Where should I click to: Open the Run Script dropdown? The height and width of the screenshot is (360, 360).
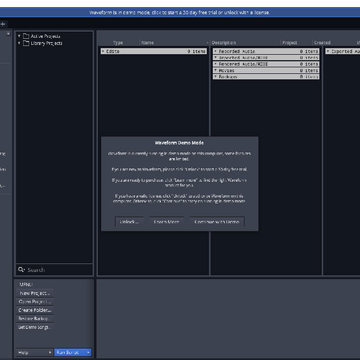73,352
